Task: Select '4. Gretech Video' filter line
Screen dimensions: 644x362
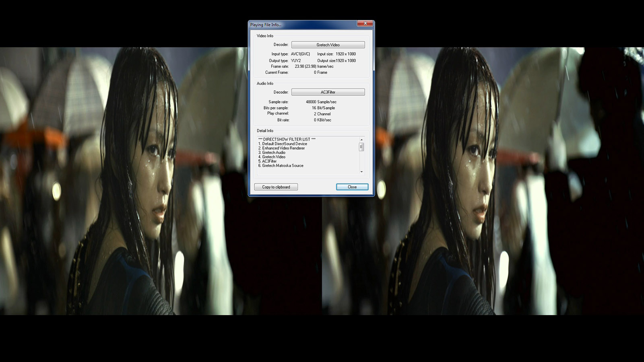Action: pyautogui.click(x=272, y=157)
